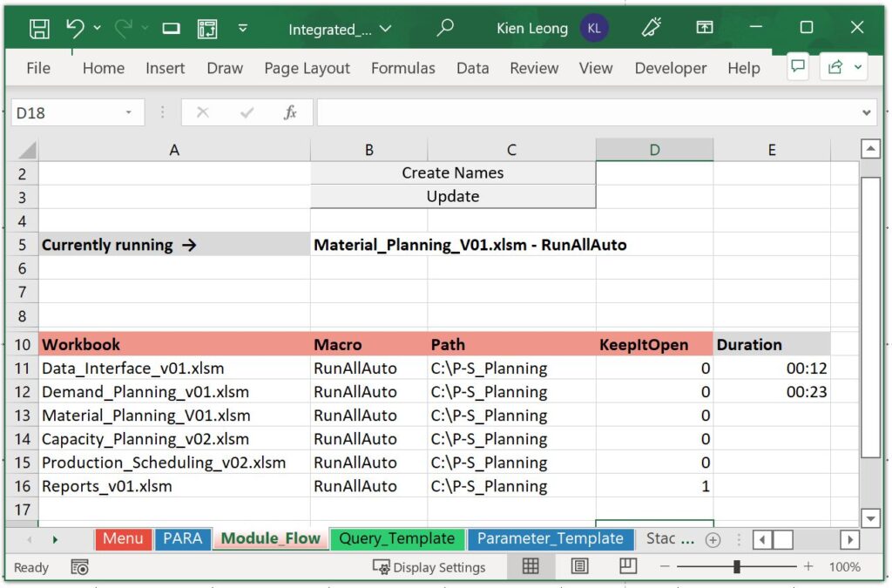Expand the formula bar chevron

867,112
